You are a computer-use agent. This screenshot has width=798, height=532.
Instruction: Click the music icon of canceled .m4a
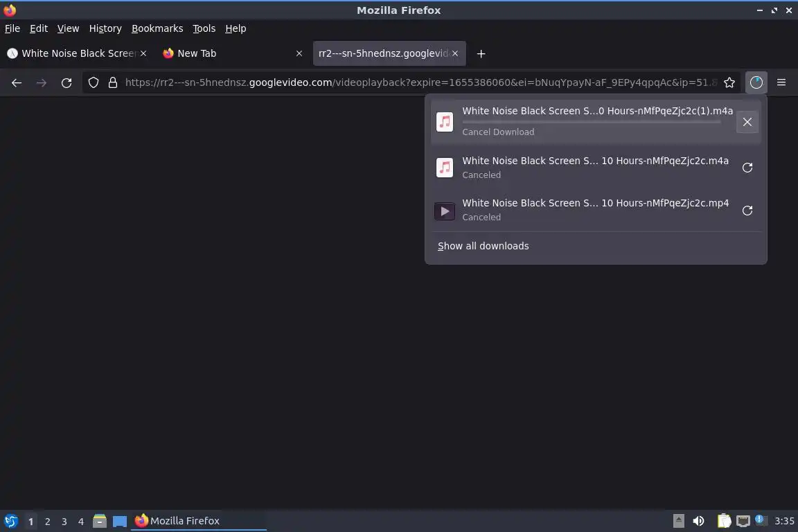[445, 168]
